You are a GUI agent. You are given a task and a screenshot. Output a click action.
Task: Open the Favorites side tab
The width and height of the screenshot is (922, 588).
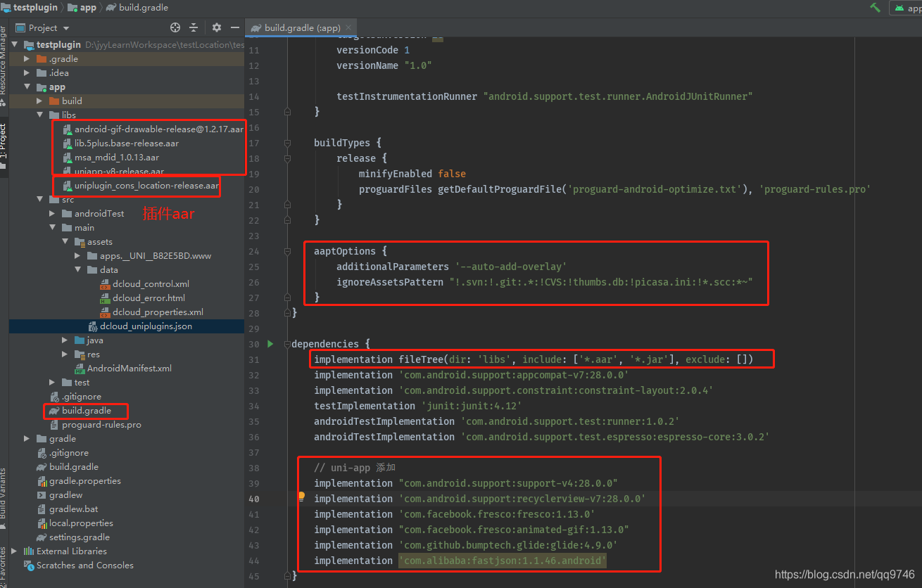[x=4, y=566]
